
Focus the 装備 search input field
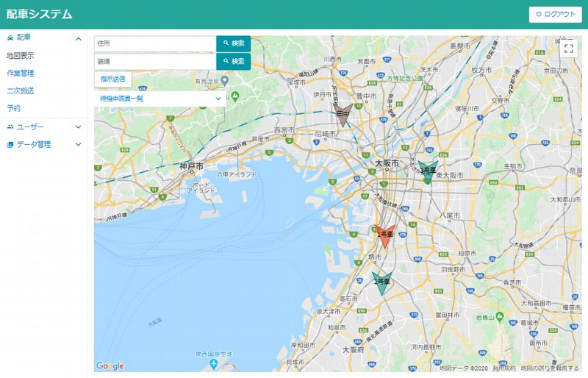[x=155, y=61]
